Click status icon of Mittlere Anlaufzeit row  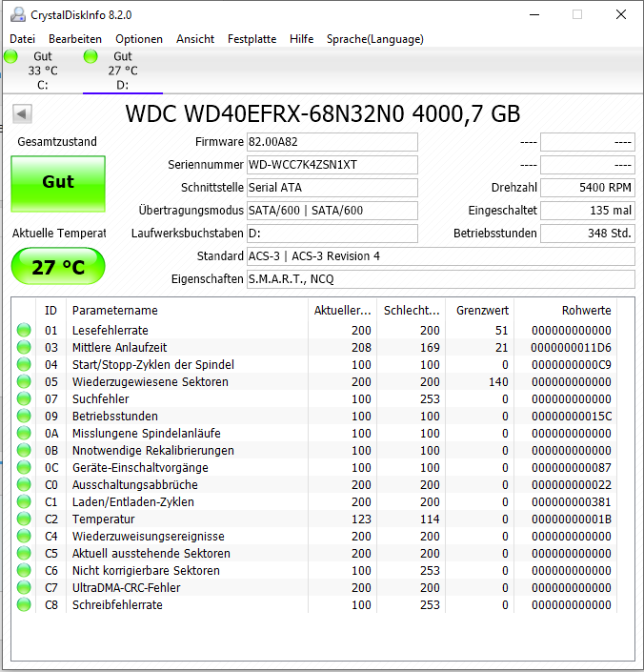(x=24, y=347)
